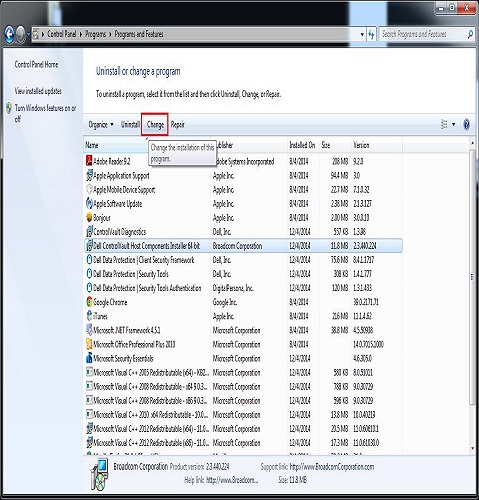Screen dimensions: 479x500
Task: Click the ControlVault Diagnostics icon
Action: pyautogui.click(x=89, y=231)
